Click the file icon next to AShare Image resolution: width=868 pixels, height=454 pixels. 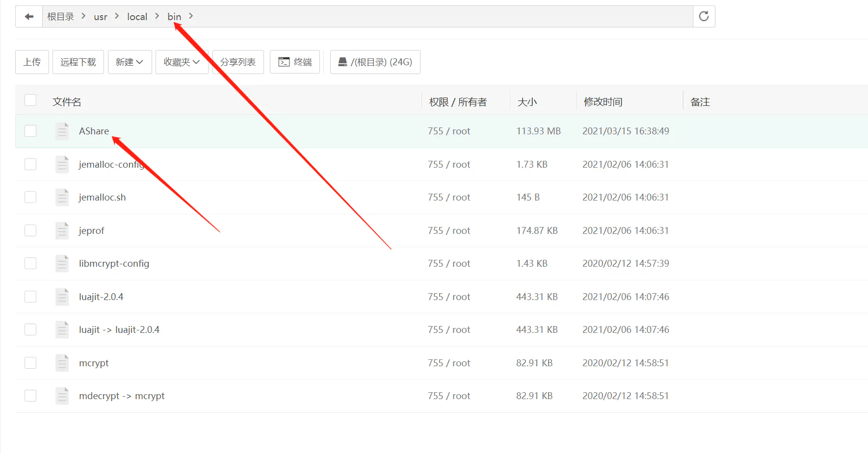pyautogui.click(x=62, y=131)
